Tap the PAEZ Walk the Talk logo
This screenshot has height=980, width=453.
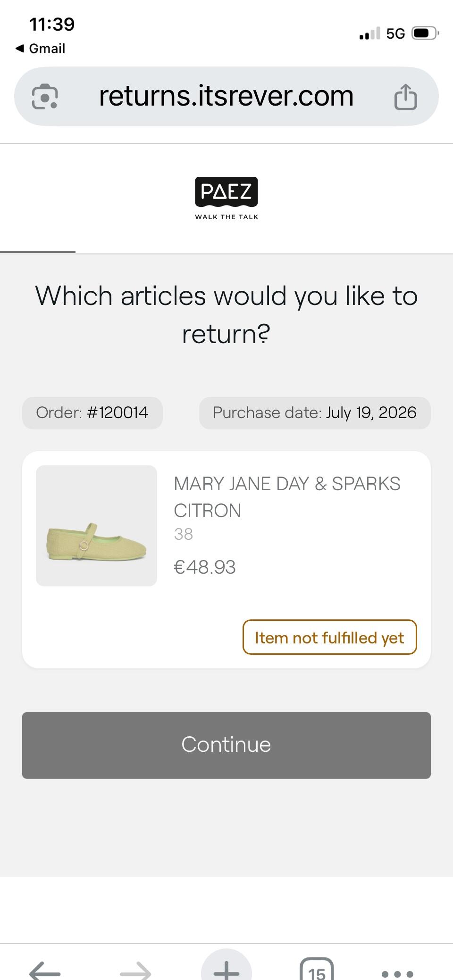[x=226, y=198]
